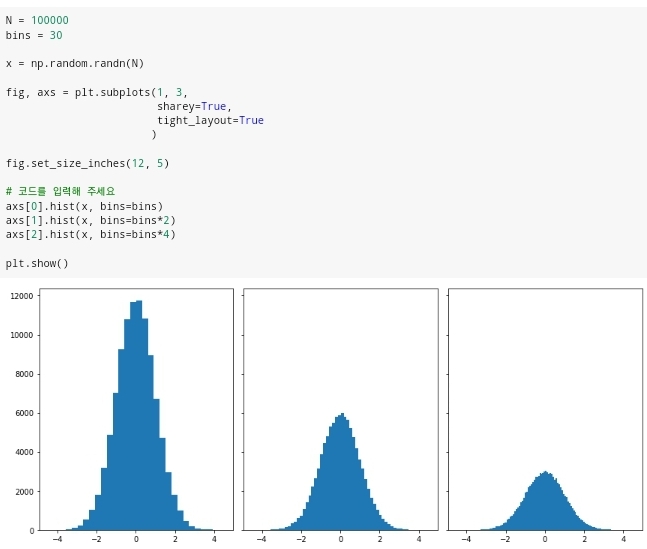Click the "N = 100000" code line
Viewport: 647px width, 549px height.
[37, 20]
